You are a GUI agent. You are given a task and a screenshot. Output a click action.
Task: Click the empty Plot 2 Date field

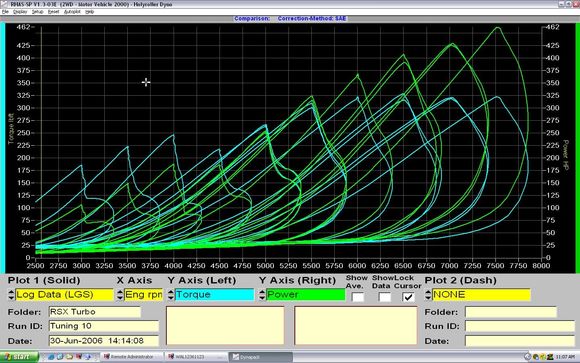(520, 341)
